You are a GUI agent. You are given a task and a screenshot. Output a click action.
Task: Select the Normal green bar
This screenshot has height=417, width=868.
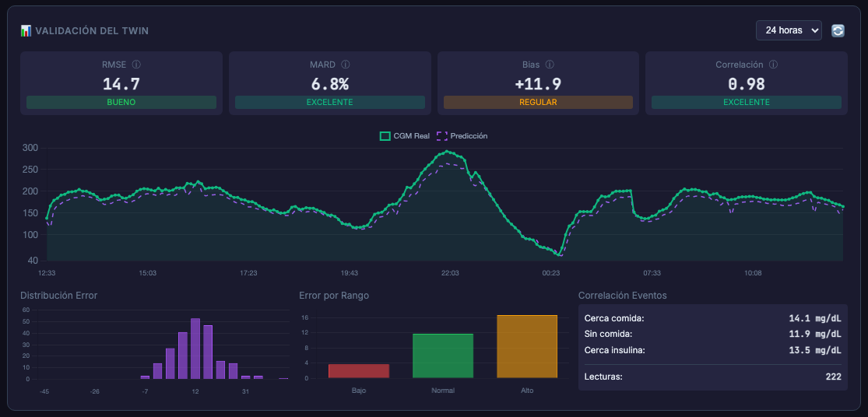pos(443,356)
